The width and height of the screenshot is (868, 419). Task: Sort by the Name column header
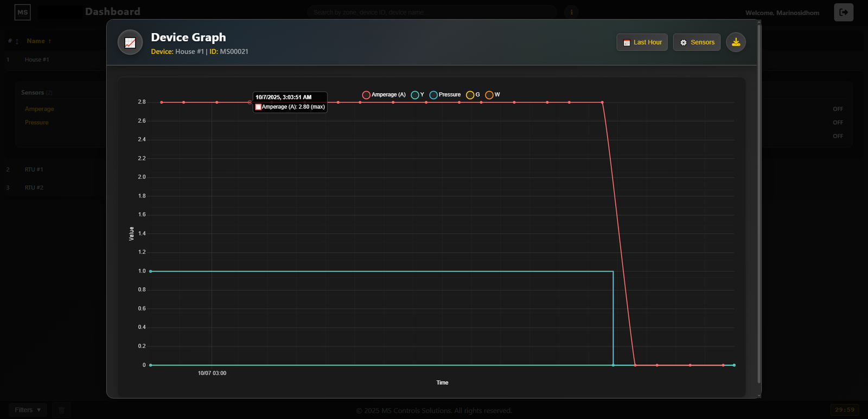pos(39,41)
